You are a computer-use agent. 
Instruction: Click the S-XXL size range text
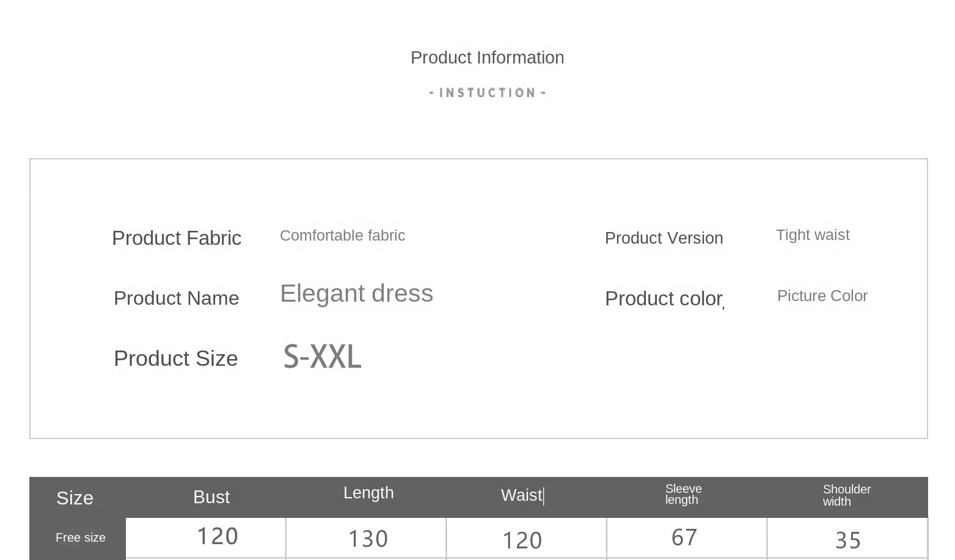(x=323, y=357)
